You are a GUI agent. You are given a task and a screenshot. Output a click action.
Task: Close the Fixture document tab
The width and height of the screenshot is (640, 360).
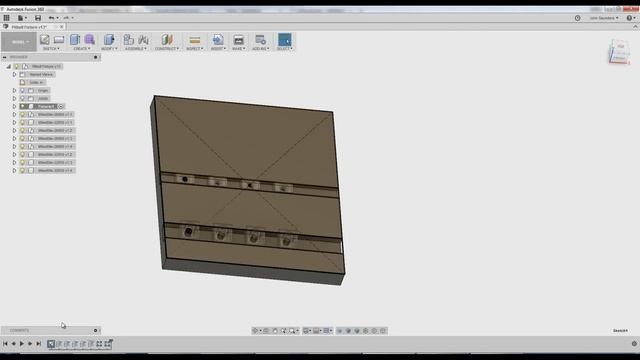coord(62,27)
